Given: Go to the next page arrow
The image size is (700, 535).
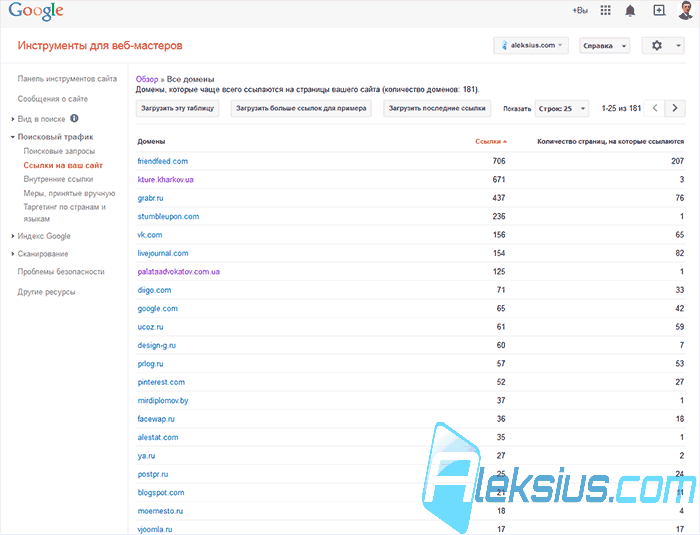Looking at the screenshot, I should [675, 108].
